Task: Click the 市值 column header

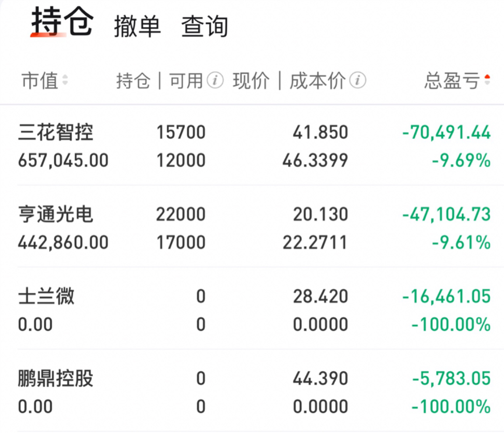Action: pos(39,80)
